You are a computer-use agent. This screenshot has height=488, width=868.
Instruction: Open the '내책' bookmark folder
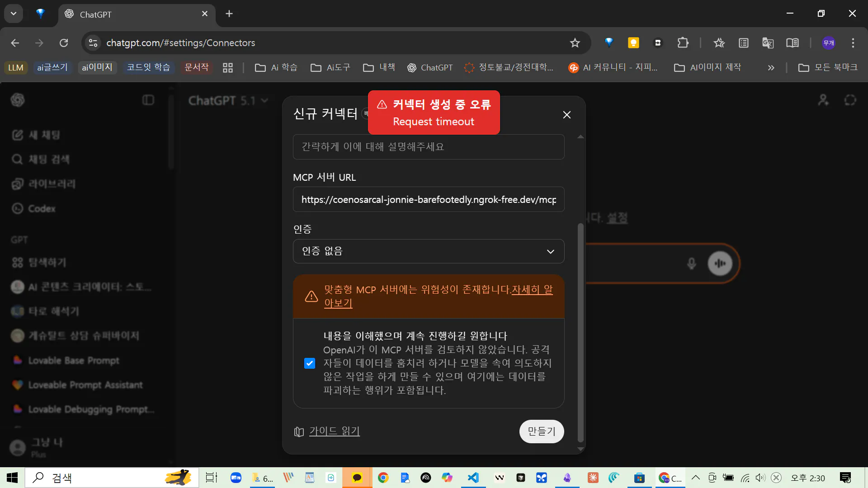point(379,67)
